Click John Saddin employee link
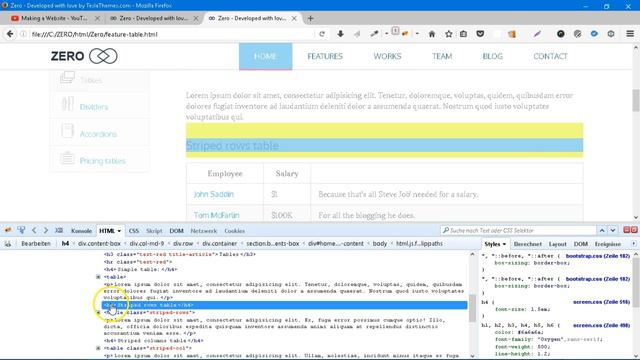 [214, 194]
